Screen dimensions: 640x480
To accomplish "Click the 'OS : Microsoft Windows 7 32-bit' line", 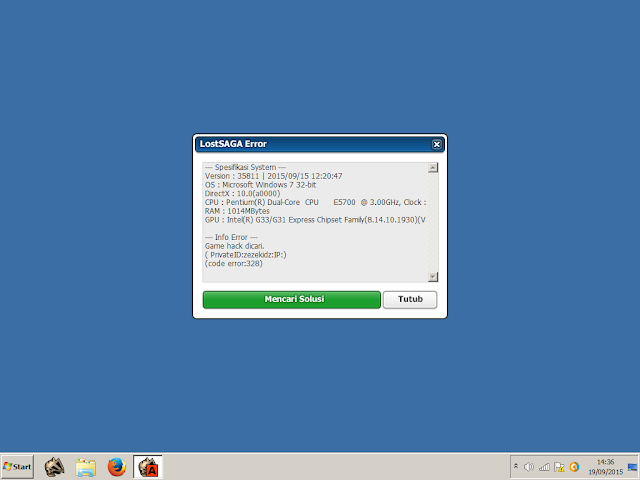I will click(260, 185).
